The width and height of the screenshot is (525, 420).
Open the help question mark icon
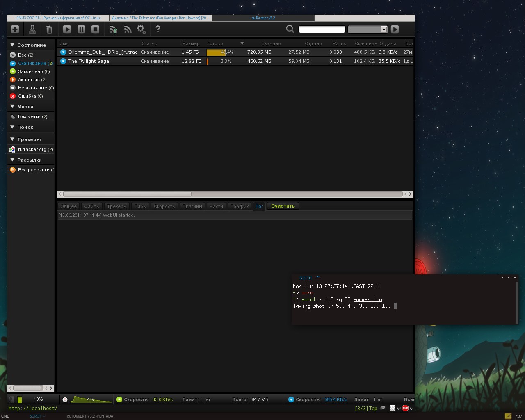pyautogui.click(x=158, y=29)
